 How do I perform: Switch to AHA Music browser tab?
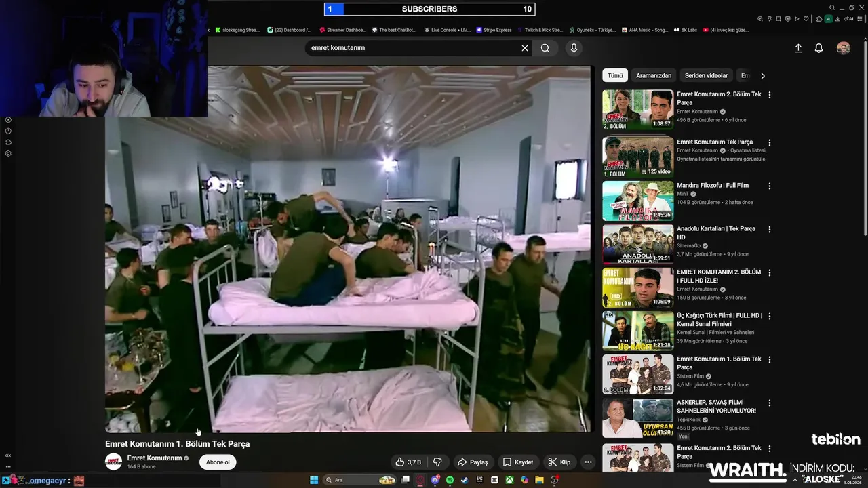point(644,30)
